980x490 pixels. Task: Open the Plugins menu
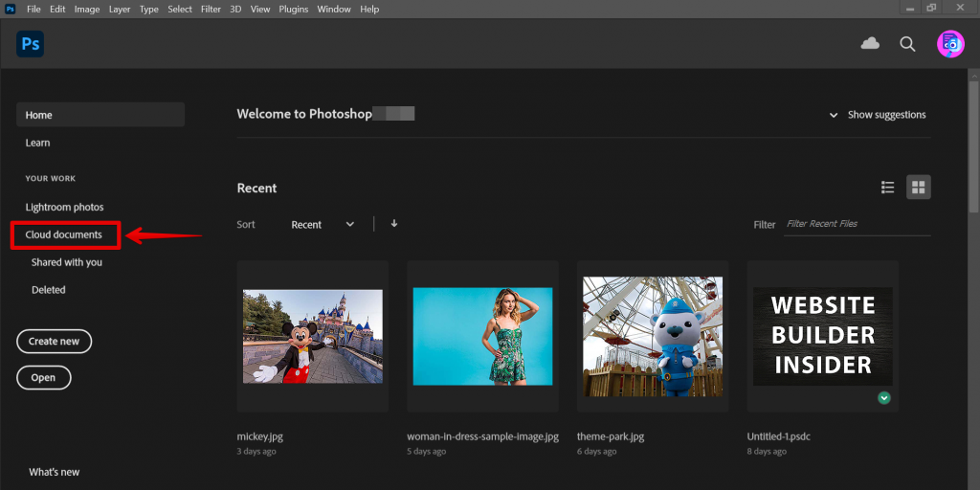click(x=293, y=10)
